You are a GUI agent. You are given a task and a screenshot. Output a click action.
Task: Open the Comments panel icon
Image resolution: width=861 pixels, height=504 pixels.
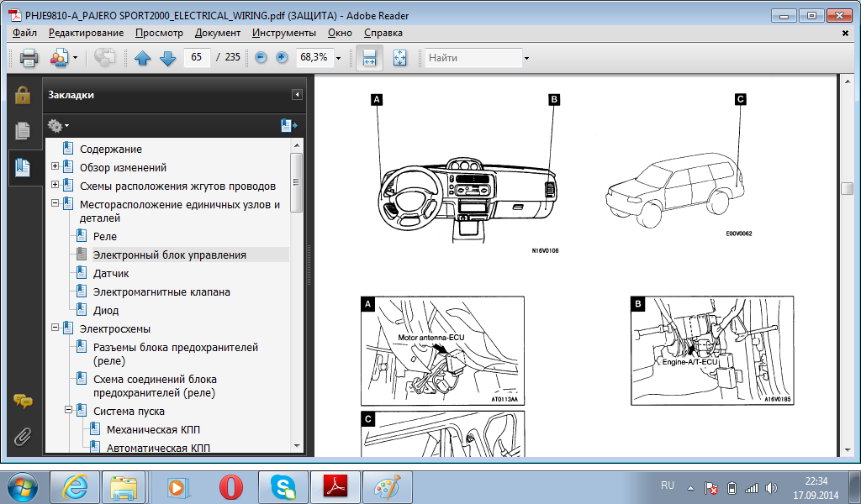(x=23, y=402)
